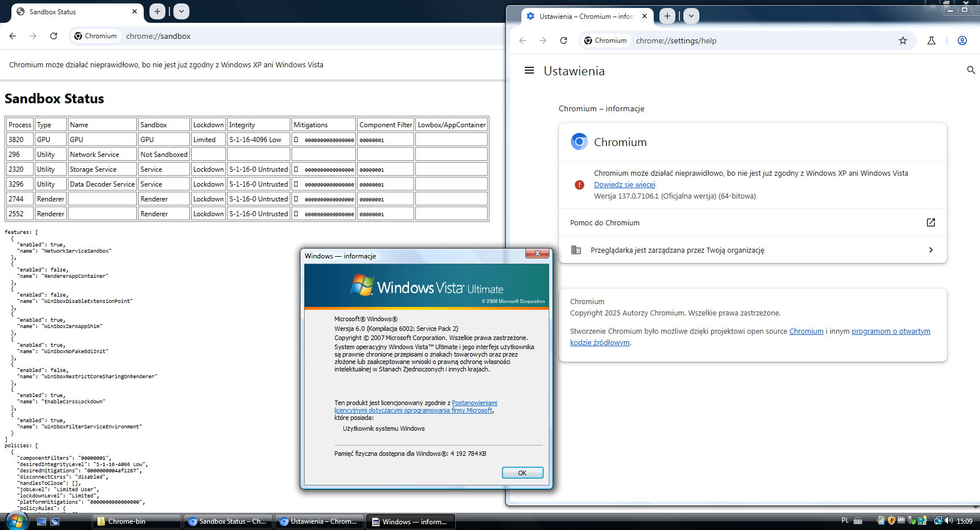Click the 'Storage Service' table cell

(103, 169)
